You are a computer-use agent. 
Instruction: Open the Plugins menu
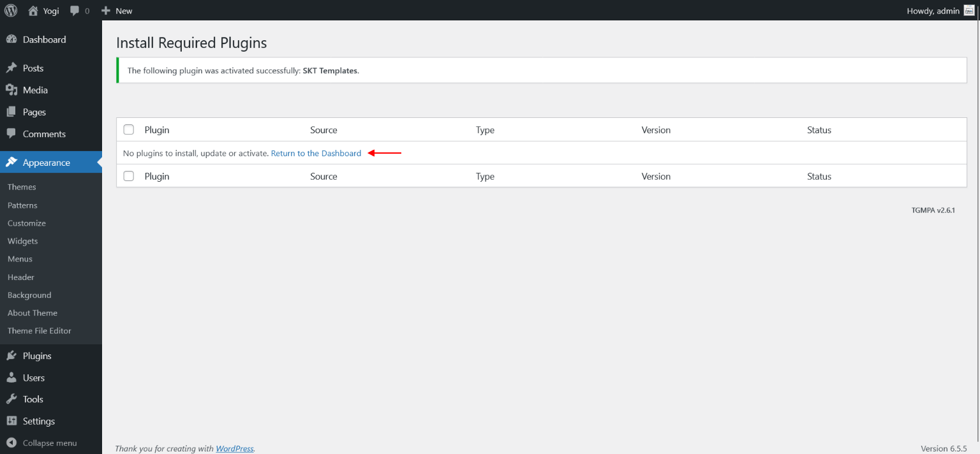click(51, 356)
